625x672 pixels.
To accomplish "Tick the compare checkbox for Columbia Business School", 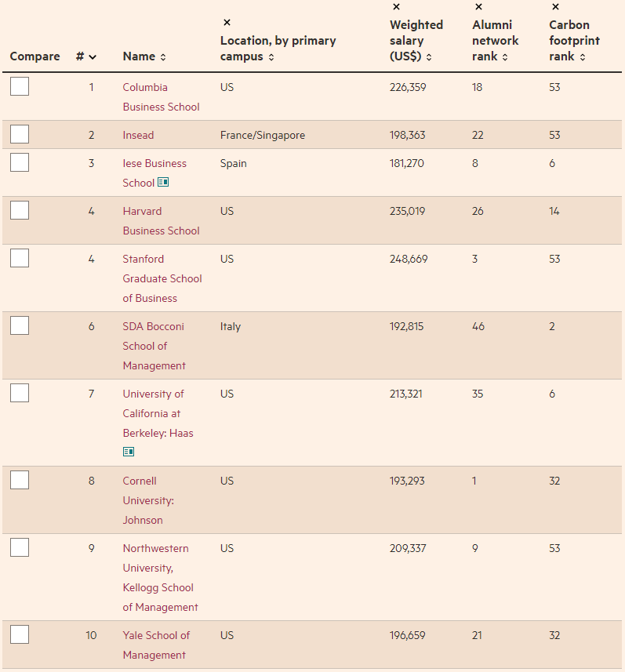I will (x=20, y=86).
